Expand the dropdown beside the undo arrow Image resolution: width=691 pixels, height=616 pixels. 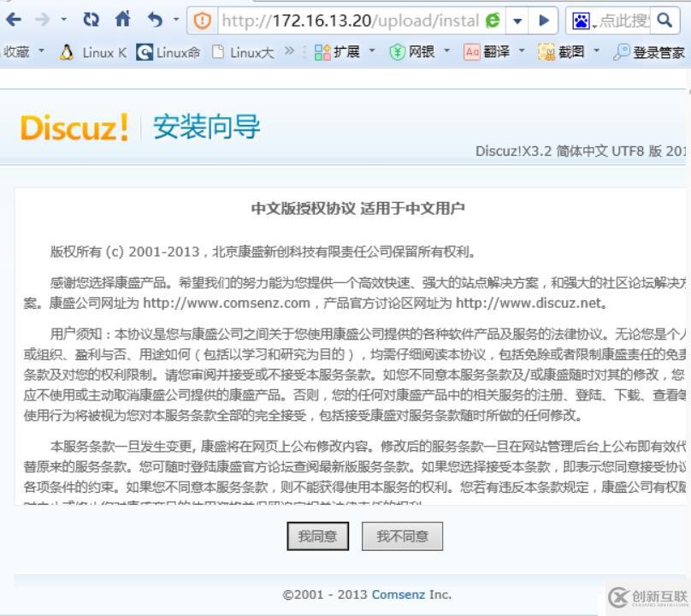click(x=176, y=20)
